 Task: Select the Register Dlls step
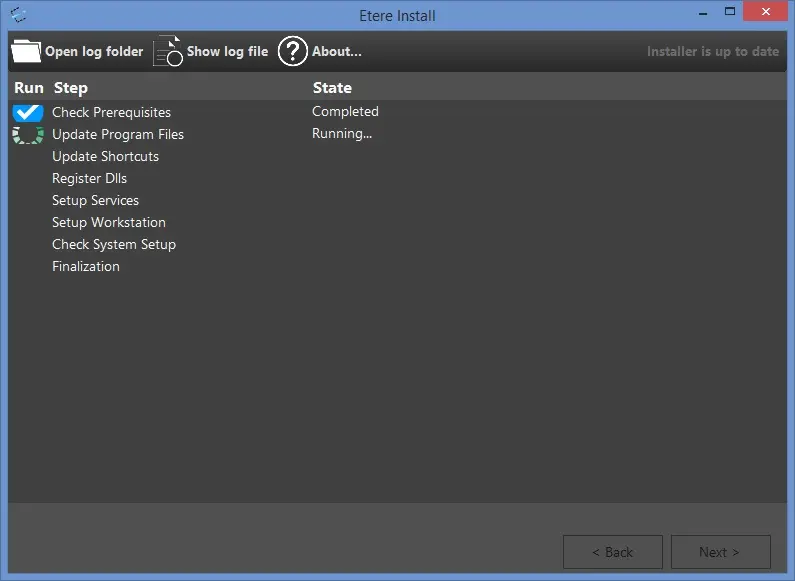click(89, 179)
